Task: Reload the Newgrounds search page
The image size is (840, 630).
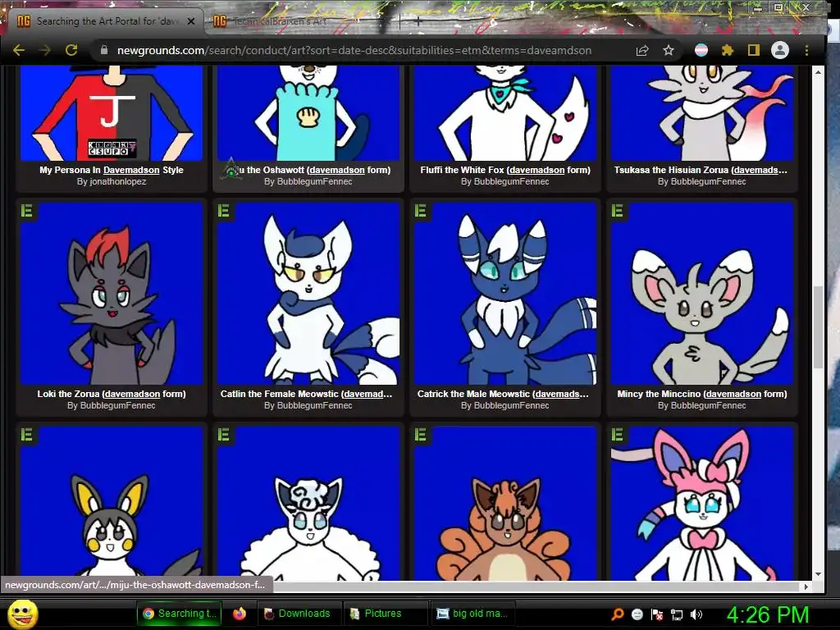Action: (71, 50)
